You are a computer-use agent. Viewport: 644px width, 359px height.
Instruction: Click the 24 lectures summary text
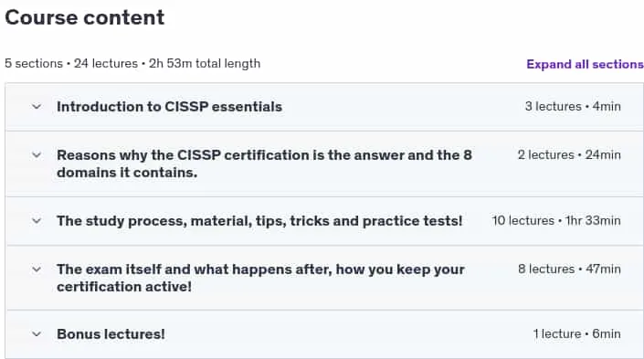point(106,64)
